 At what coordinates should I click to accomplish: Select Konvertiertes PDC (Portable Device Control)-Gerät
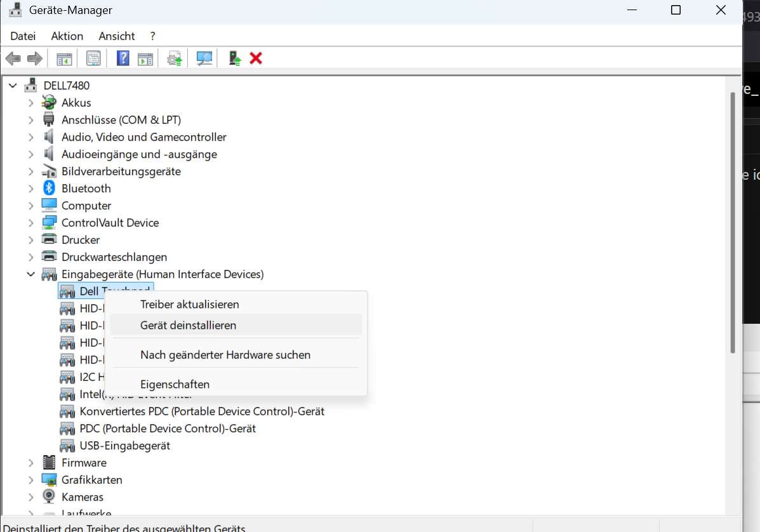(x=202, y=411)
